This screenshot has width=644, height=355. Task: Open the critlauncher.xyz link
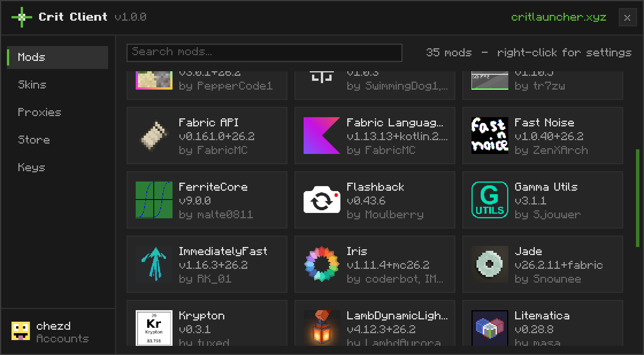(x=559, y=17)
